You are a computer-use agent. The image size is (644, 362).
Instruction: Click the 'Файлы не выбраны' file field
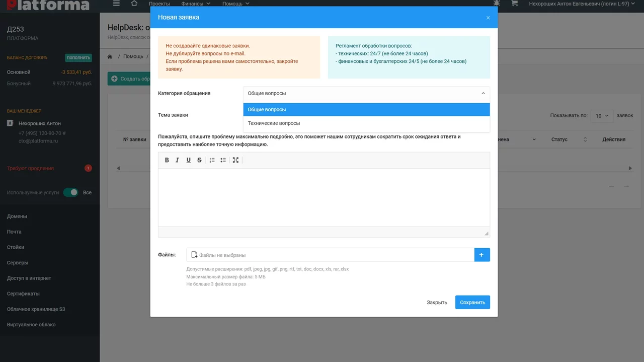click(x=330, y=255)
